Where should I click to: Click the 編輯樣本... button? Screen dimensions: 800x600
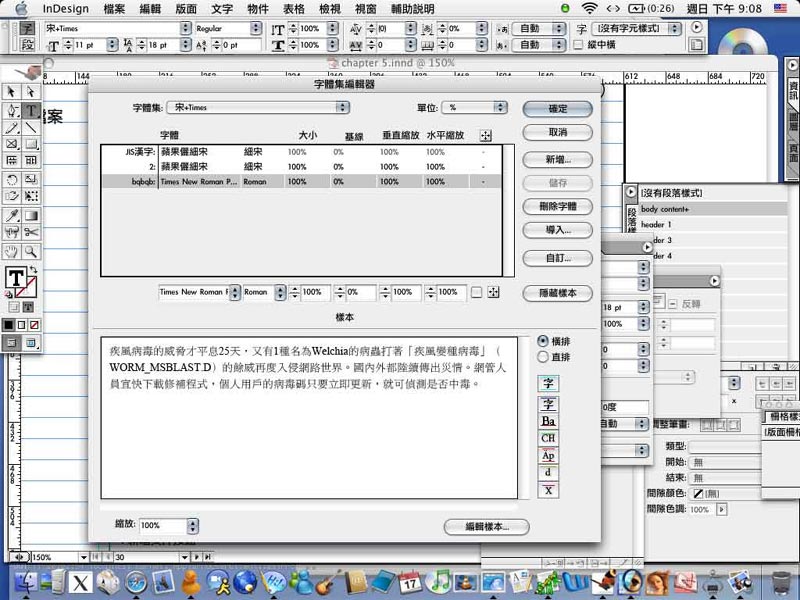click(x=486, y=526)
